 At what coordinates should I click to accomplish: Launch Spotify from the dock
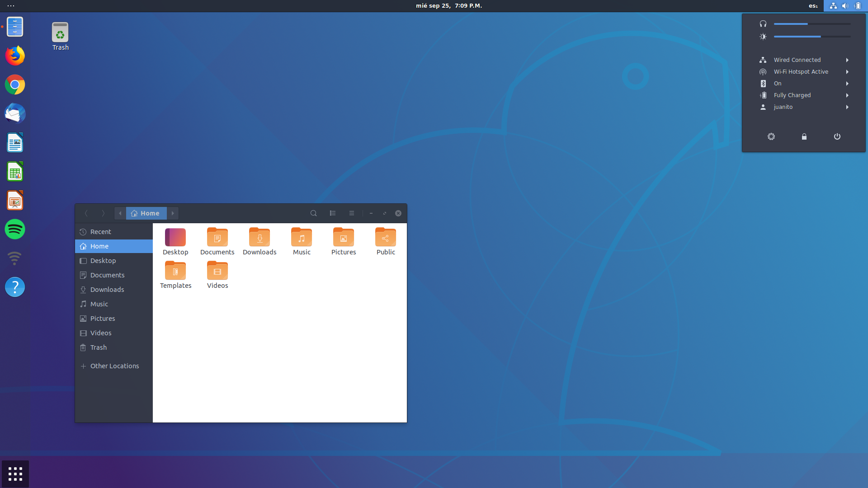(15, 229)
